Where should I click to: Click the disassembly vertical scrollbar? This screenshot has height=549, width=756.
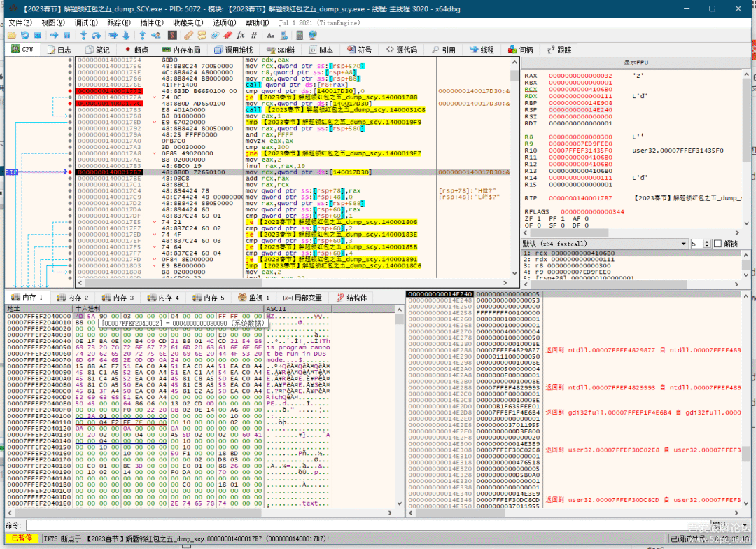coord(514,167)
